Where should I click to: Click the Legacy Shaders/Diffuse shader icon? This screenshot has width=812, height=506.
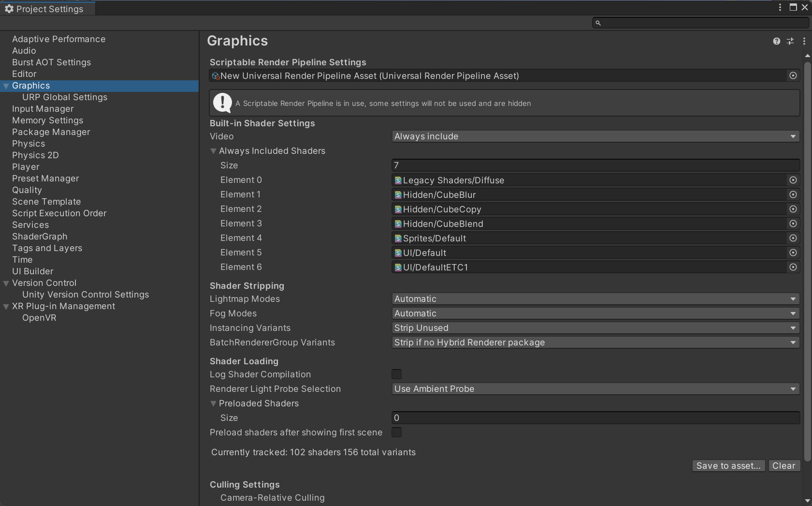(x=398, y=180)
